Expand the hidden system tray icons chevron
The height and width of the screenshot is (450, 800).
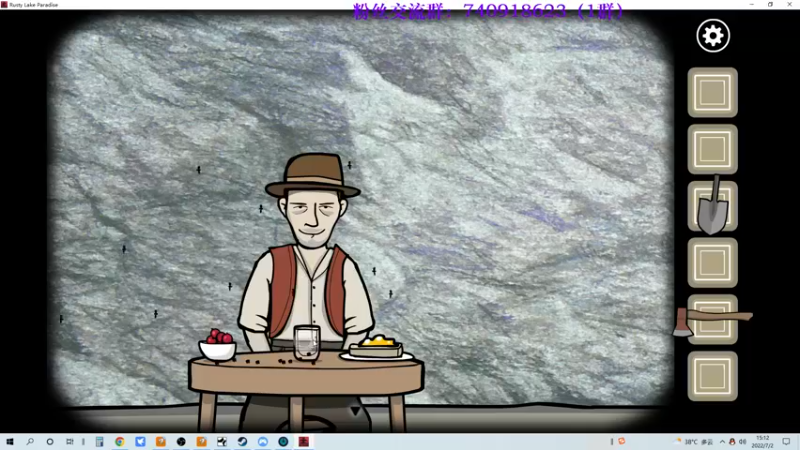tap(722, 442)
